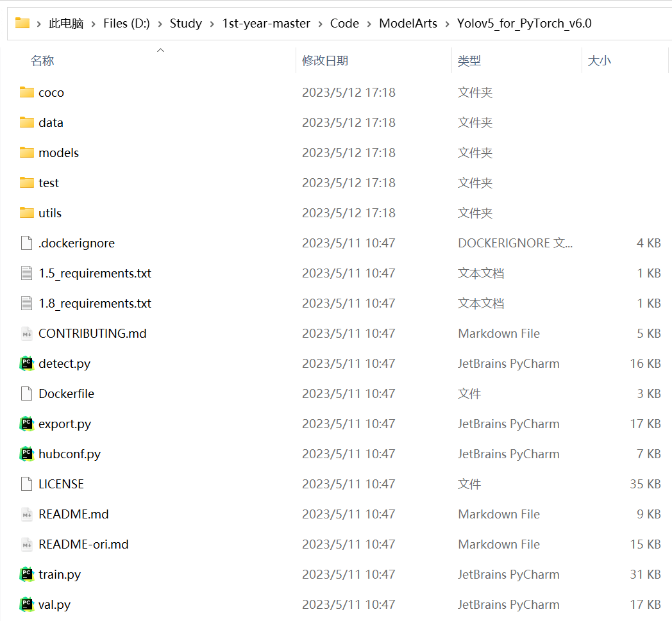This screenshot has width=672, height=621.
Task: Select the test folder name
Action: tap(49, 183)
